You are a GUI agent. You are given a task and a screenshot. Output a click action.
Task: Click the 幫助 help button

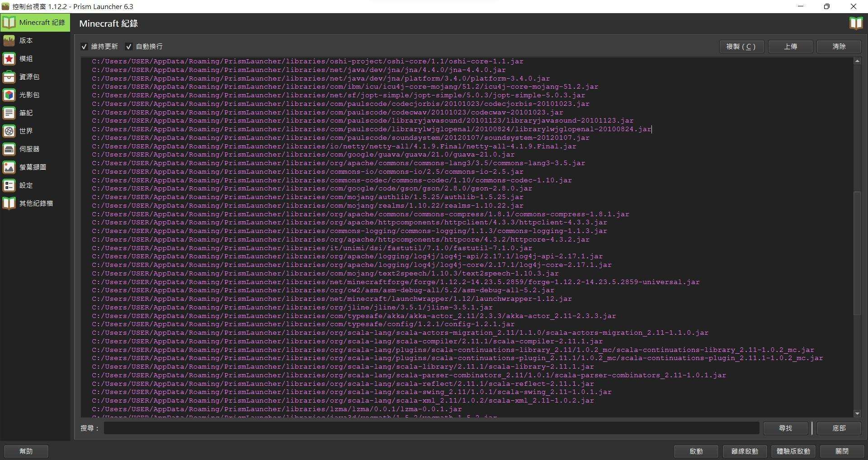(26, 451)
